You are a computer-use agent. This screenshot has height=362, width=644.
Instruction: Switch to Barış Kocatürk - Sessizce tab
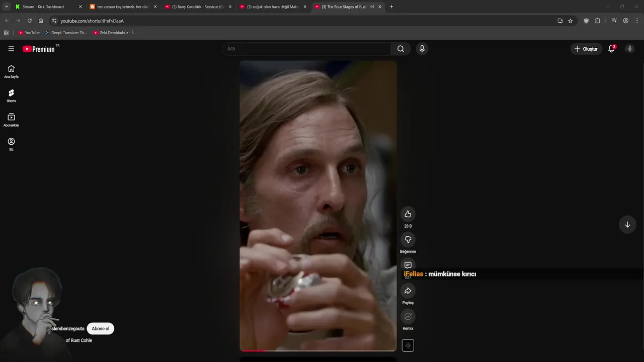click(197, 7)
